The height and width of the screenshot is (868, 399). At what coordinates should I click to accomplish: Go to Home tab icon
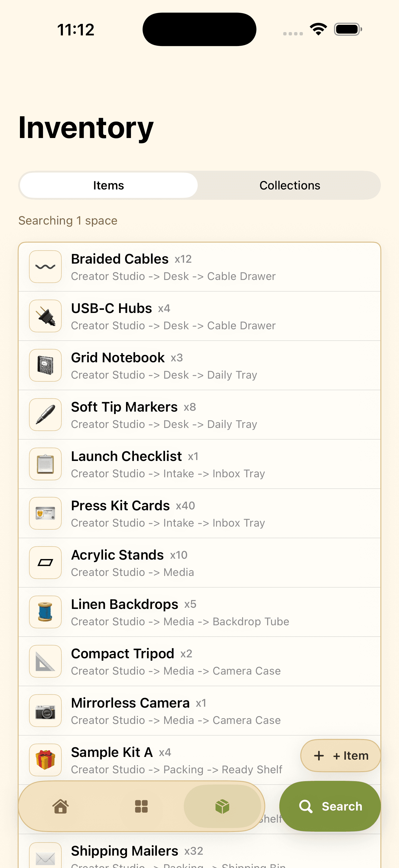pyautogui.click(x=60, y=806)
